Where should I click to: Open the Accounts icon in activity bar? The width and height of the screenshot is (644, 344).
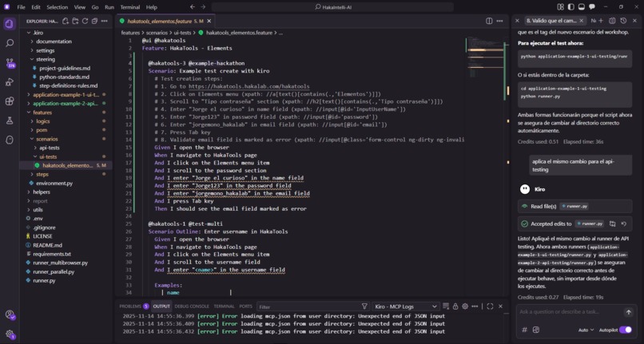tap(10, 315)
